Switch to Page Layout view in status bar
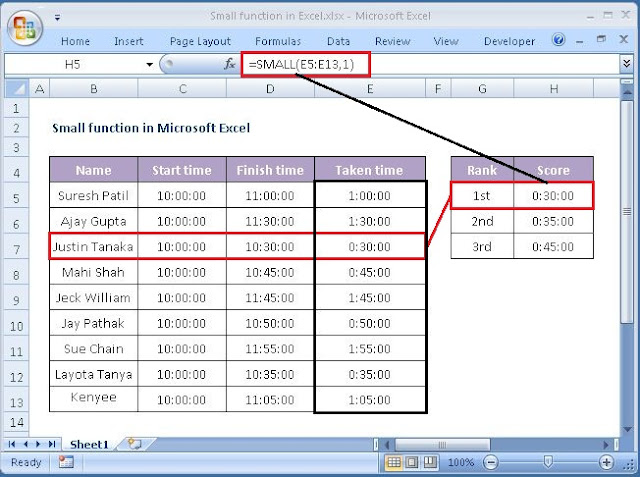This screenshot has height=477, width=640. [x=411, y=462]
